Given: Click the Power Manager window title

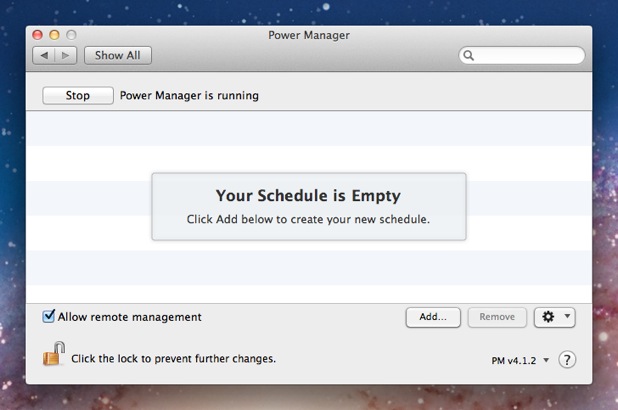Looking at the screenshot, I should coord(309,35).
